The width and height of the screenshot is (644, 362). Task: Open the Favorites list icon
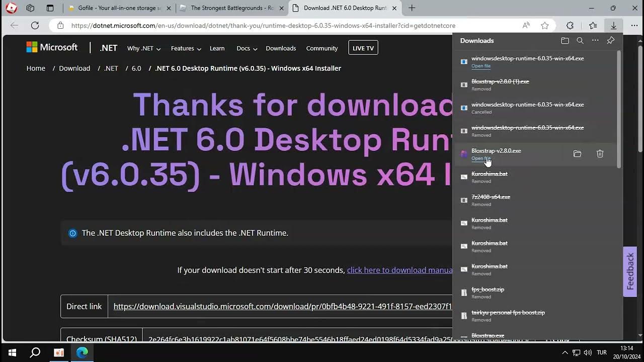(593, 26)
